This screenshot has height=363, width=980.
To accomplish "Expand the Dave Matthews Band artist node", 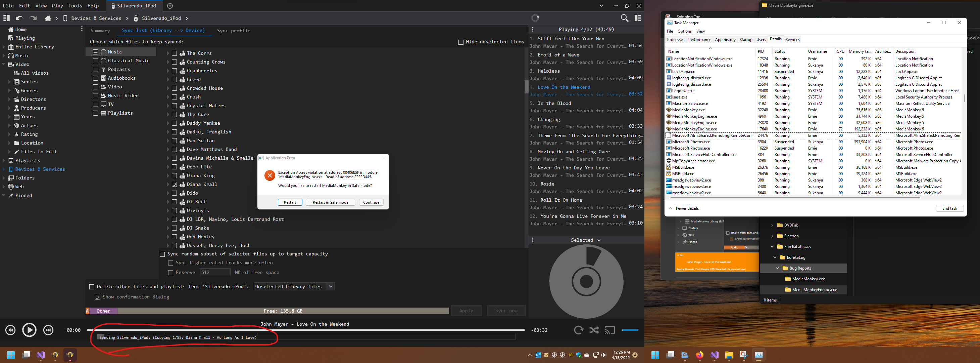I will click(168, 149).
